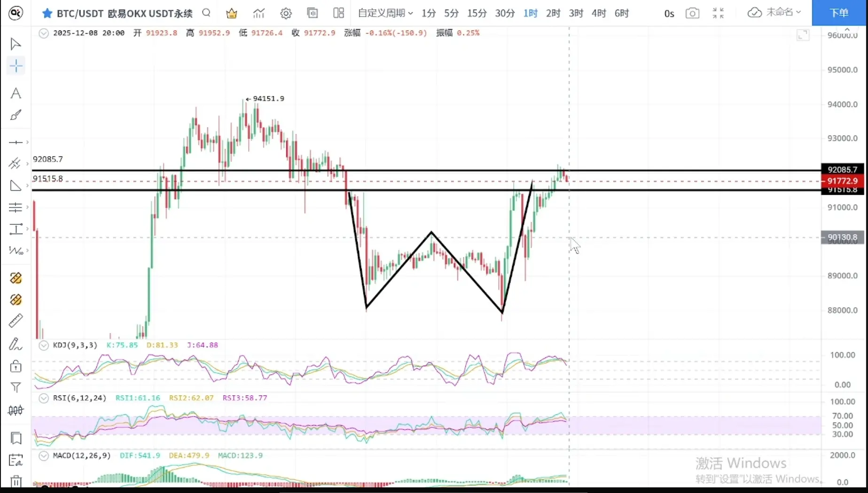Viewport: 868px width, 493px height.
Task: Select the horizontal line tool
Action: click(x=16, y=142)
